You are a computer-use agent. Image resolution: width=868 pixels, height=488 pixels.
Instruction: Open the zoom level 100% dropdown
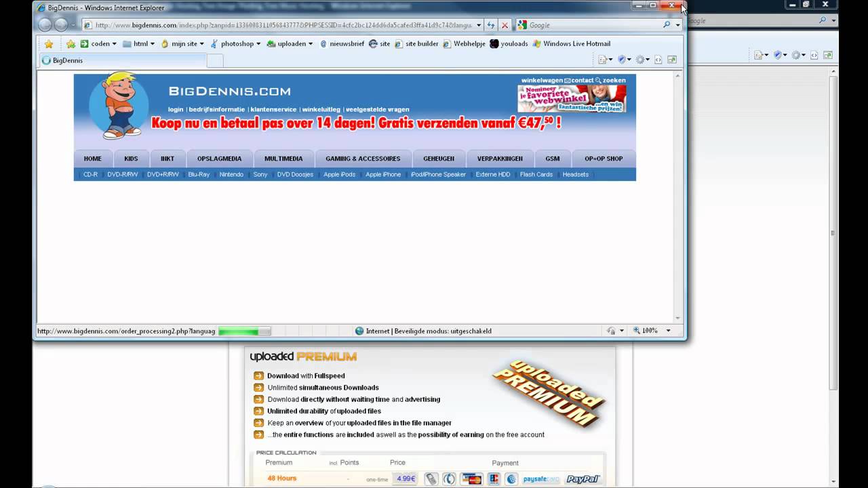(668, 331)
